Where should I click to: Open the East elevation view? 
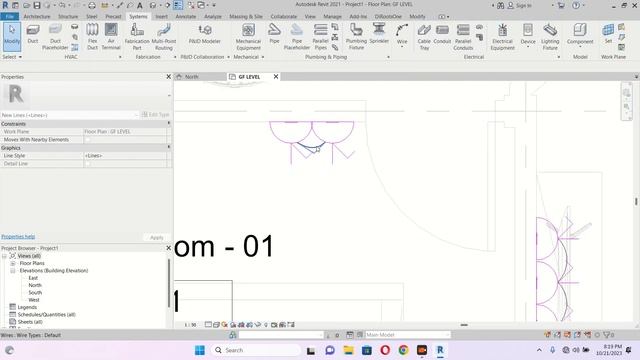33,278
